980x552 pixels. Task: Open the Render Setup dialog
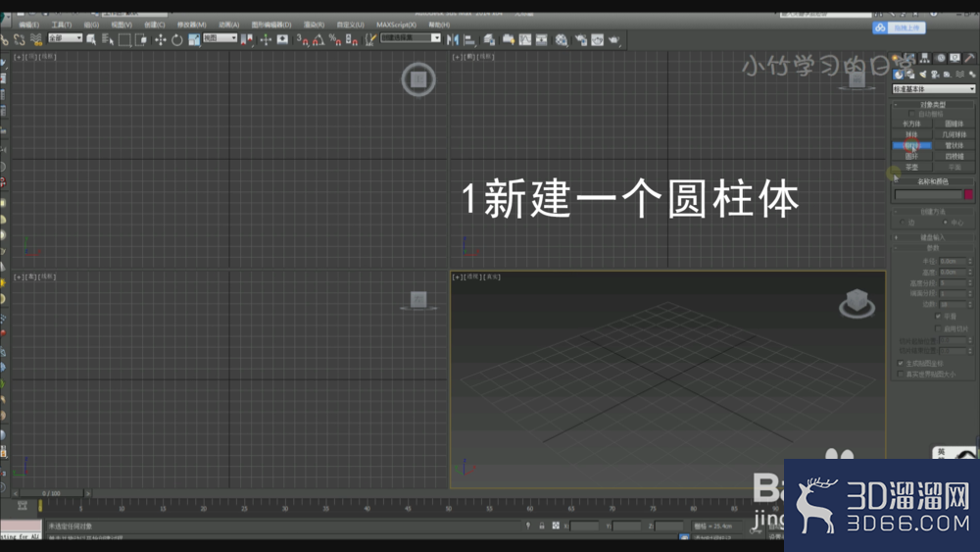(x=580, y=40)
